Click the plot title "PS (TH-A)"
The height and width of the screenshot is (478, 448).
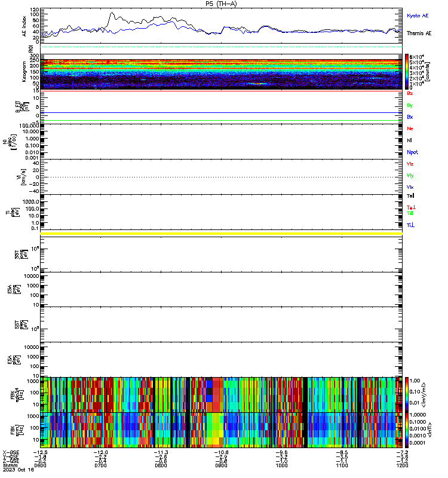pyautogui.click(x=221, y=4)
